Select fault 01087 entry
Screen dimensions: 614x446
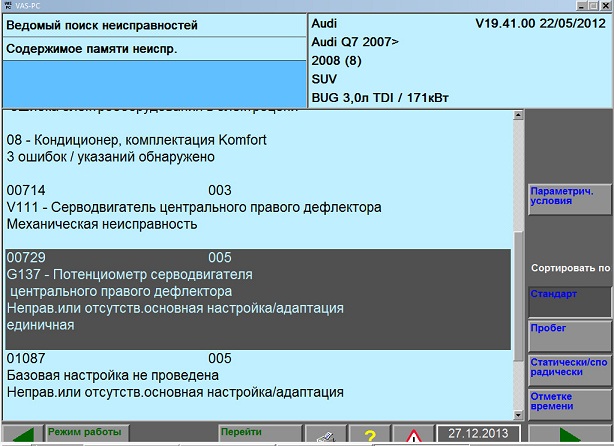pos(258,375)
